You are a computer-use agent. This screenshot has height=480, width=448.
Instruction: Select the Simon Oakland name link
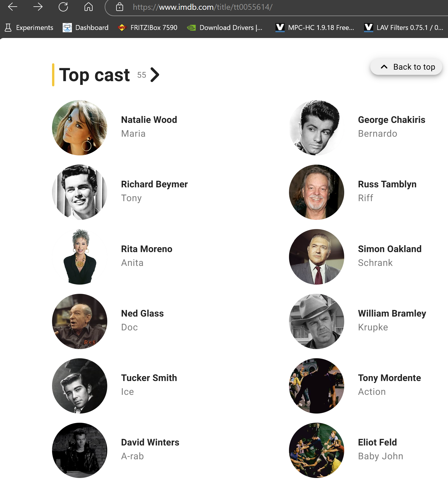click(390, 249)
